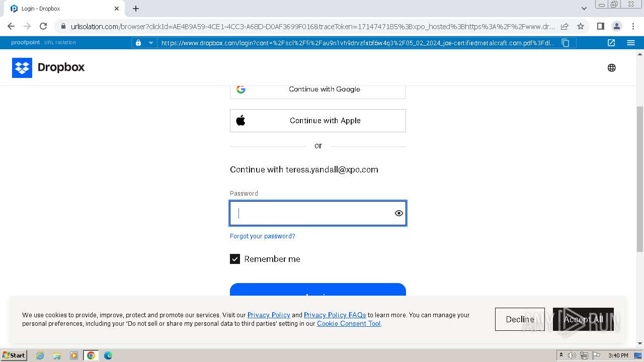
Task: Uncheck the Remember me checkbox
Action: 235,259
